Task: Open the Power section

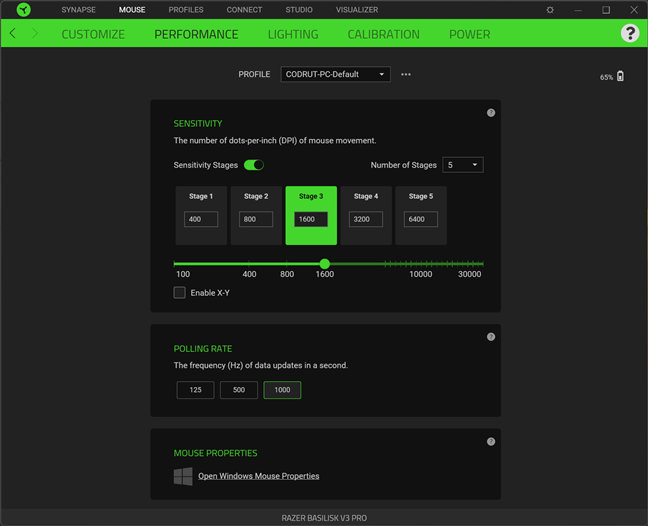Action: 469,34
